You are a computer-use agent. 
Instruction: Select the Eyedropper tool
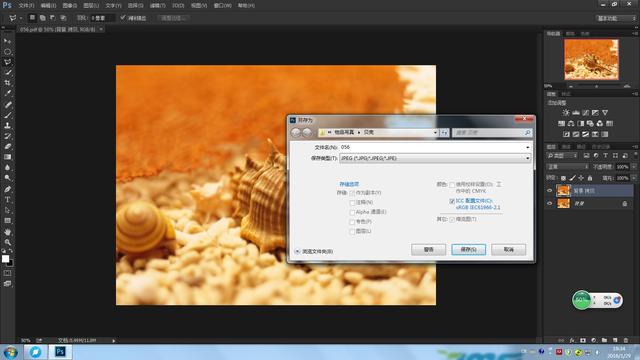(7, 93)
